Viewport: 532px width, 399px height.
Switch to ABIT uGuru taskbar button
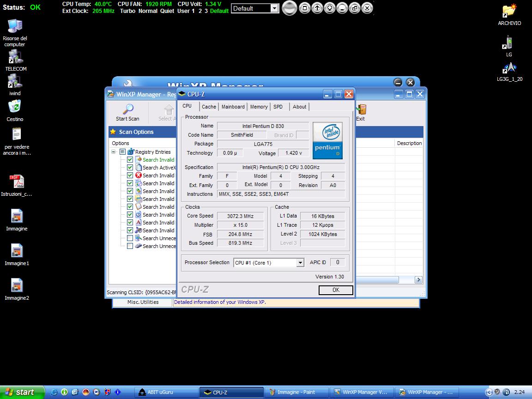coord(167,392)
